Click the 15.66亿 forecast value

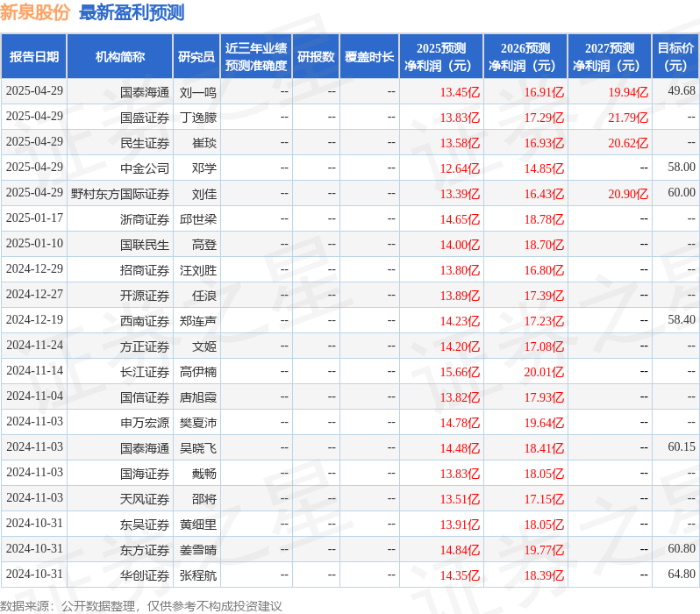(460, 373)
